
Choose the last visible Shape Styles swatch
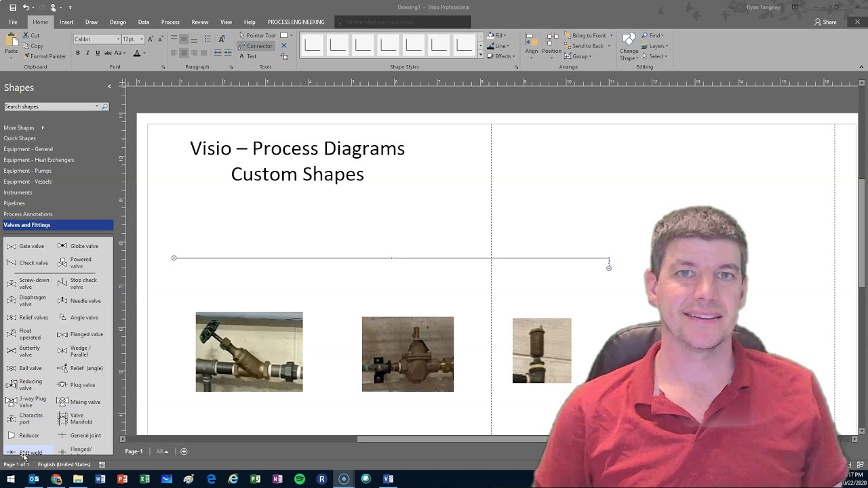tap(464, 45)
